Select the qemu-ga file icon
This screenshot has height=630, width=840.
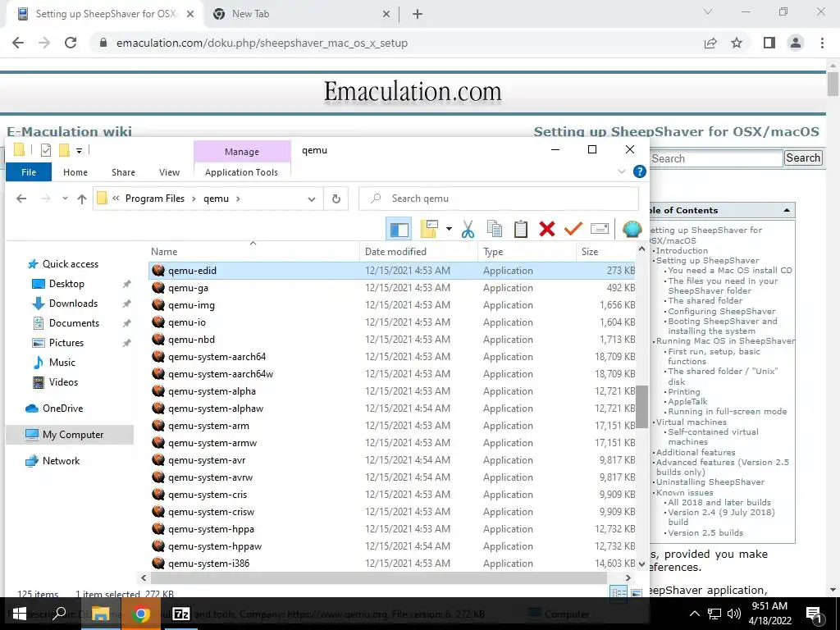[158, 288]
